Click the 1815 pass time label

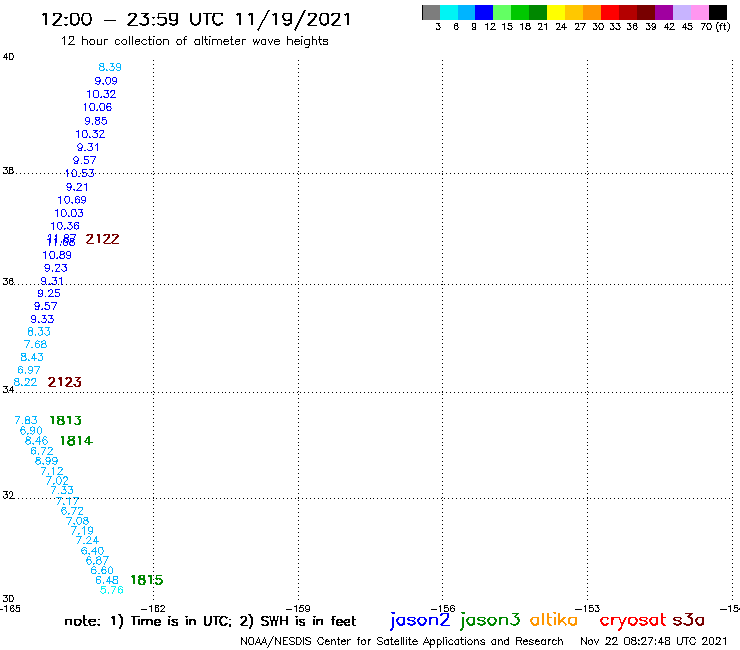147,580
